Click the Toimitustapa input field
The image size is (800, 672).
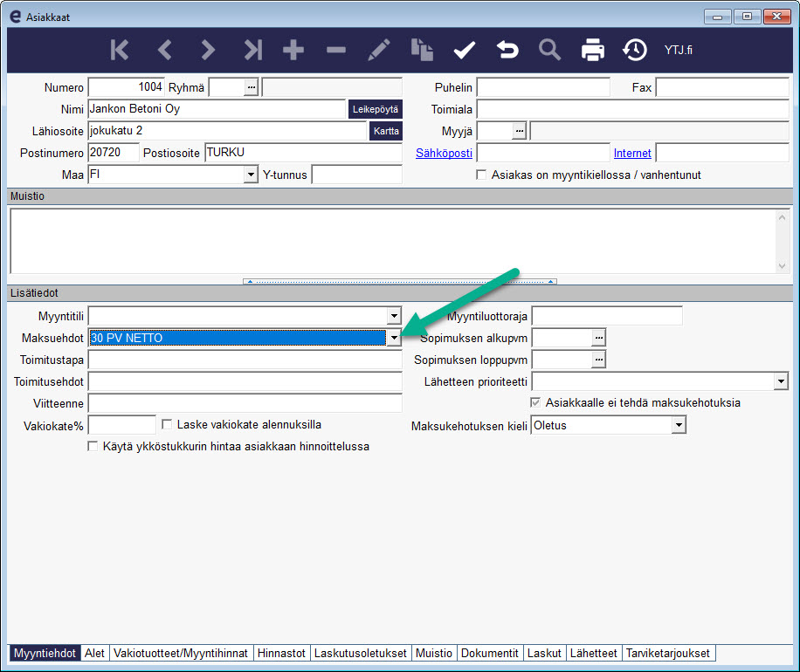point(245,360)
